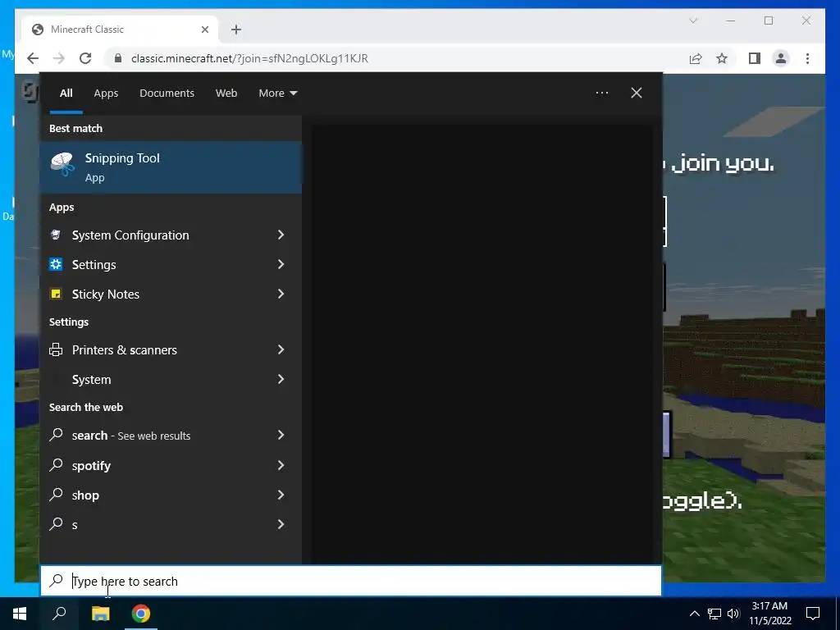Switch to Chrome from the taskbar
Image resolution: width=840 pixels, height=630 pixels.
(x=141, y=614)
